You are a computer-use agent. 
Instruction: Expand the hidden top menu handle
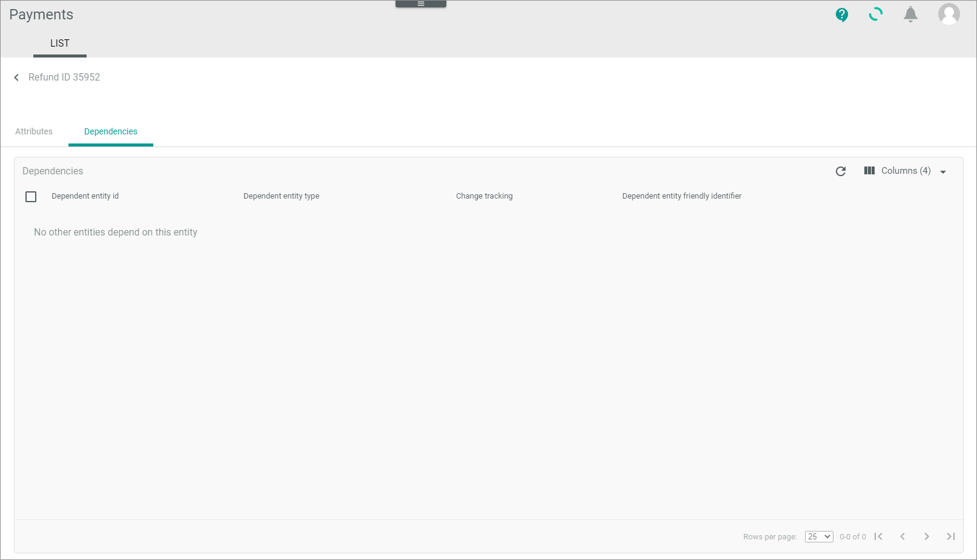click(x=420, y=3)
